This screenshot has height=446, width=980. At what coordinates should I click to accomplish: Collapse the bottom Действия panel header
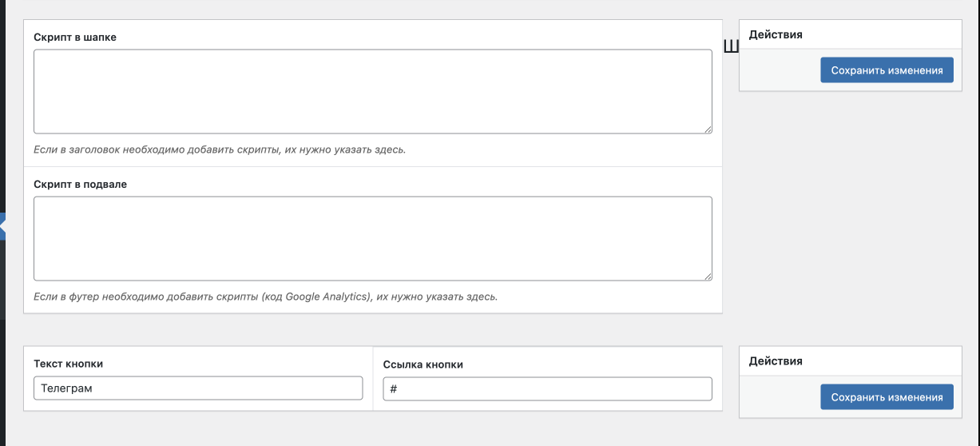coord(850,360)
